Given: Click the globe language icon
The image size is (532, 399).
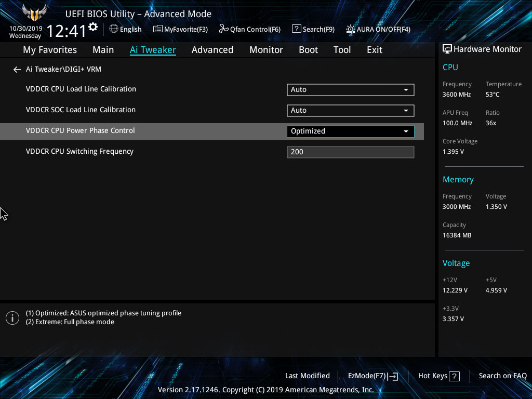Looking at the screenshot, I should pyautogui.click(x=114, y=29).
